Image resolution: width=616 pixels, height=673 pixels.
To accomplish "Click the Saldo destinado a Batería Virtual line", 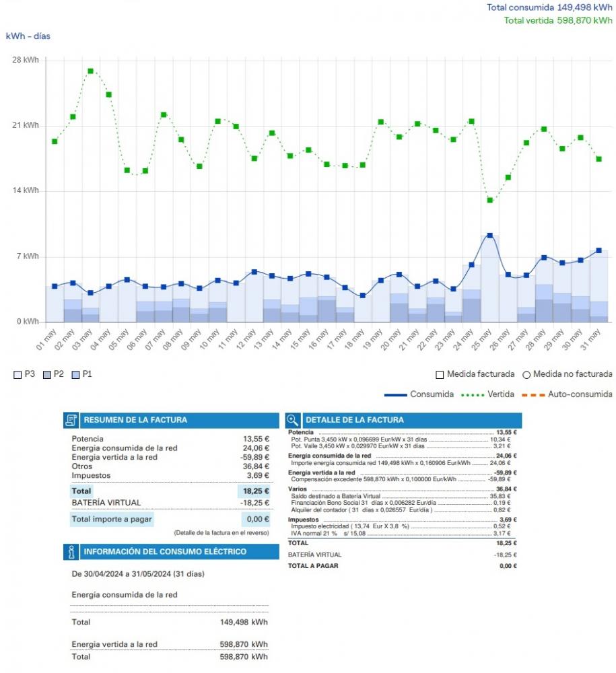I will (x=401, y=496).
